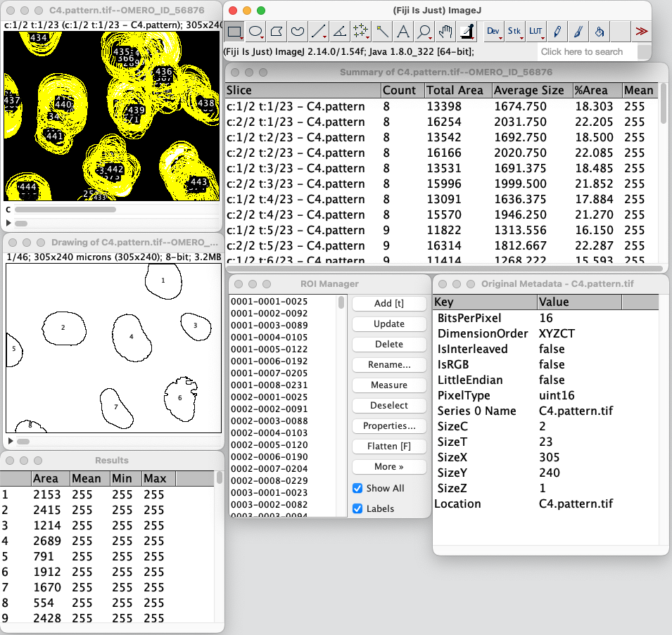672x635 pixels.
Task: Click the Slice column header in Summary
Action: 303,90
